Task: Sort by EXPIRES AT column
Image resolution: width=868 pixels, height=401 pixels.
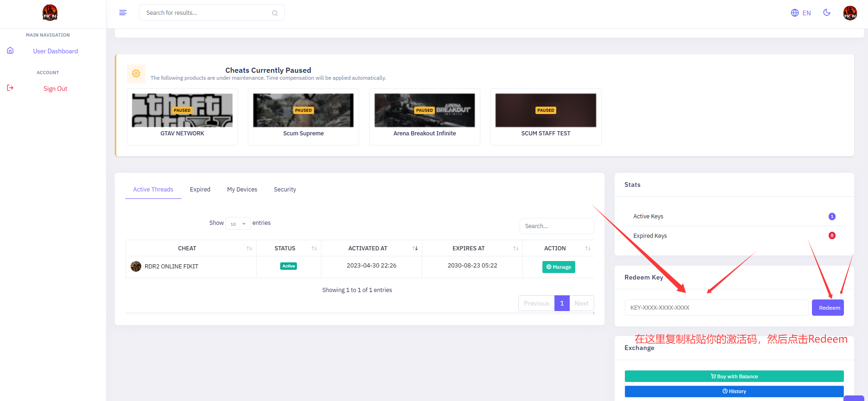Action: point(472,248)
